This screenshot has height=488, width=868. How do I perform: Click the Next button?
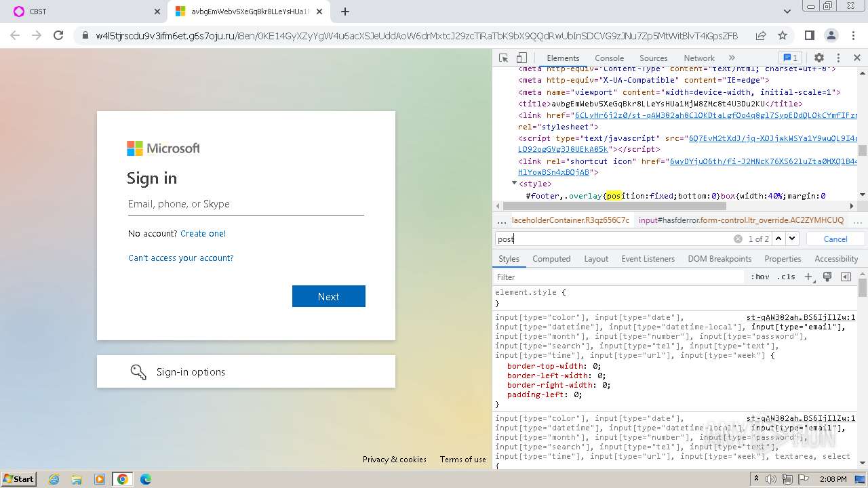(329, 296)
